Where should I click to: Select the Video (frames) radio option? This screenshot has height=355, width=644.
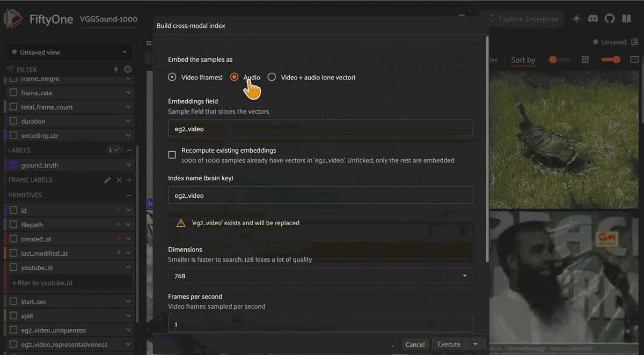tap(172, 77)
